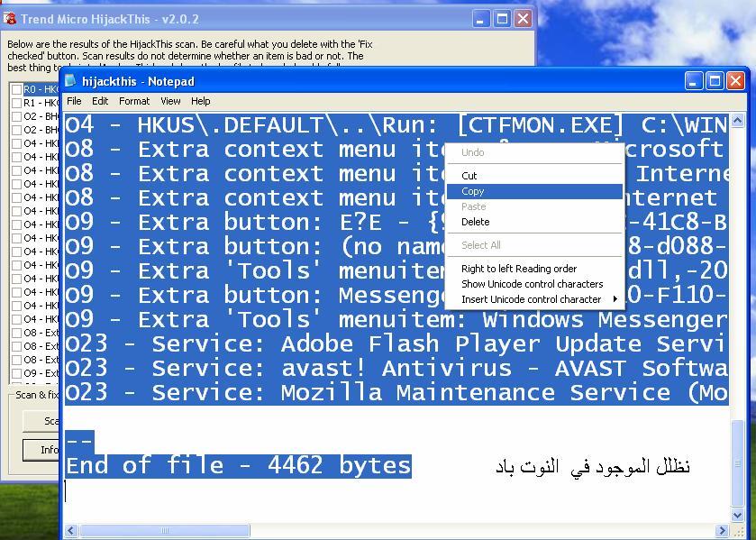Open the File menu in Notepad
The image size is (756, 540).
coord(74,101)
